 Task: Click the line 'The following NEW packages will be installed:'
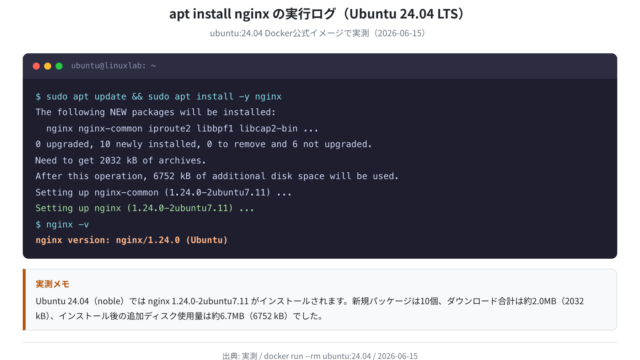point(156,112)
